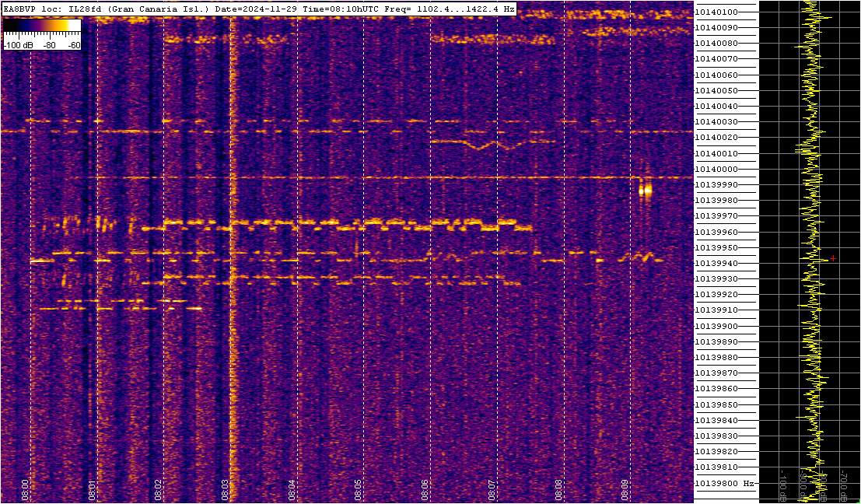Click frequency label 10140010

[716, 153]
